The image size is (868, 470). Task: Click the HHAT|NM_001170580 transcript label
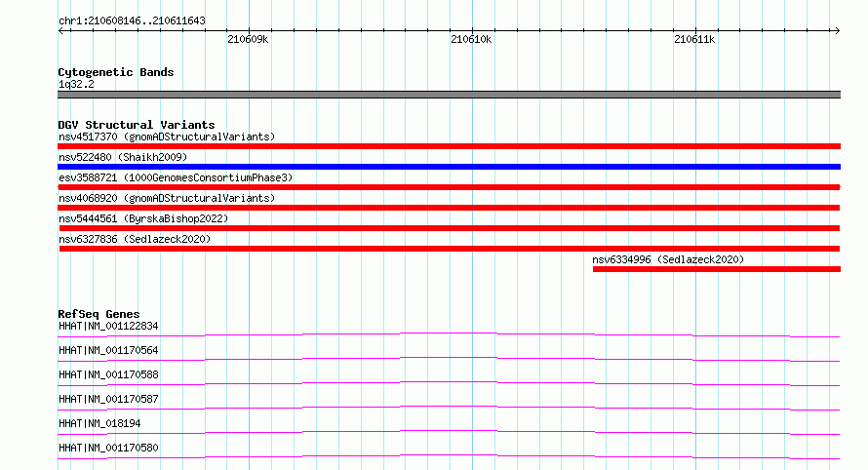pos(108,448)
